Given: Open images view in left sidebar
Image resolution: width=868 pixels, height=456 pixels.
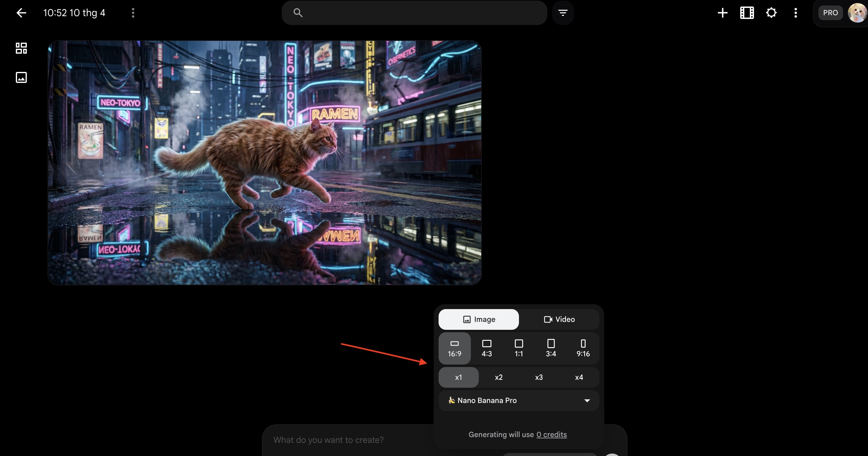Looking at the screenshot, I should click(21, 77).
